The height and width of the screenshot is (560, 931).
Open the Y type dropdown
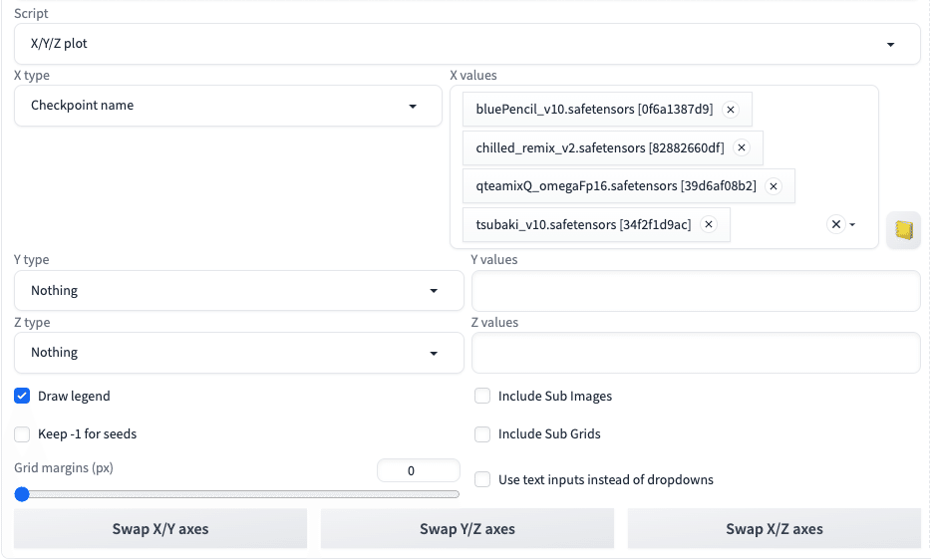[x=238, y=290]
